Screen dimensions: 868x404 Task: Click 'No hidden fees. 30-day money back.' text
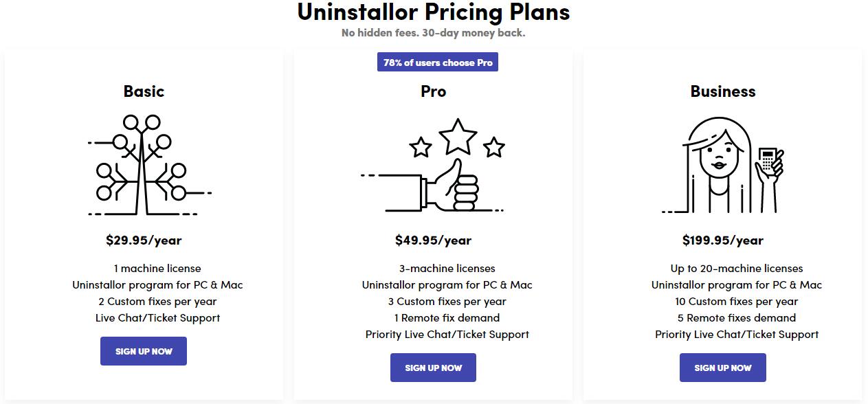coord(434,33)
